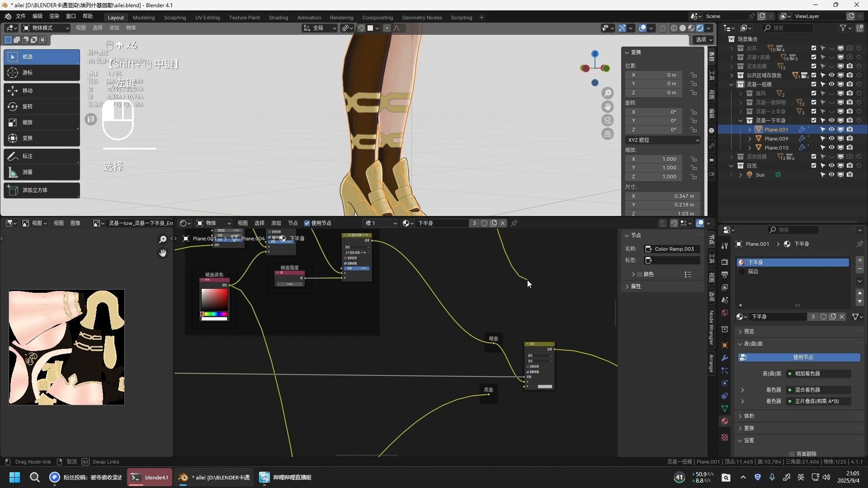Open the XYZ 欧拉 rotation mode dropdown

click(x=663, y=140)
